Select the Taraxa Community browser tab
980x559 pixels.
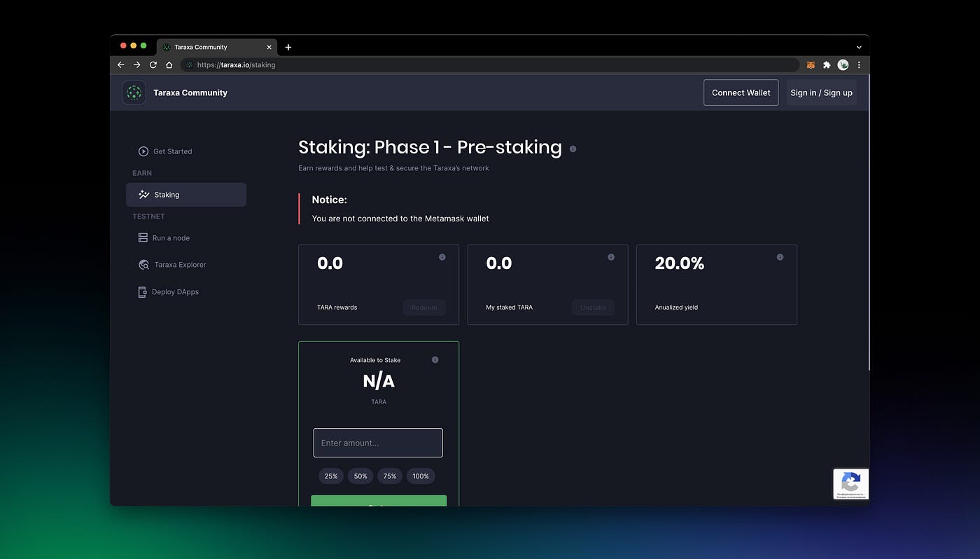pos(216,47)
